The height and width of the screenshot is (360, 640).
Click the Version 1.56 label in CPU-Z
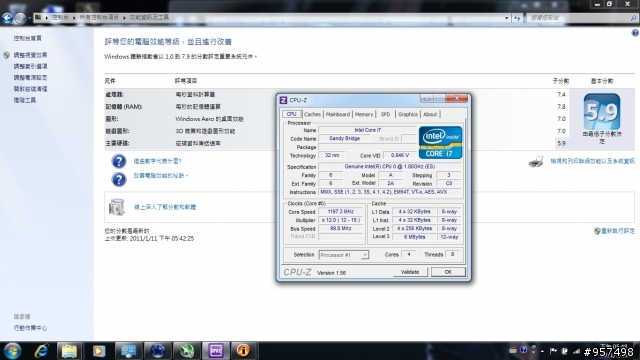(x=331, y=273)
